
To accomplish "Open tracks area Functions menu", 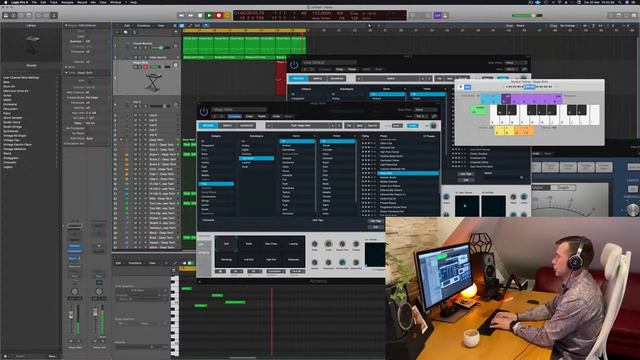I will 143,25.
